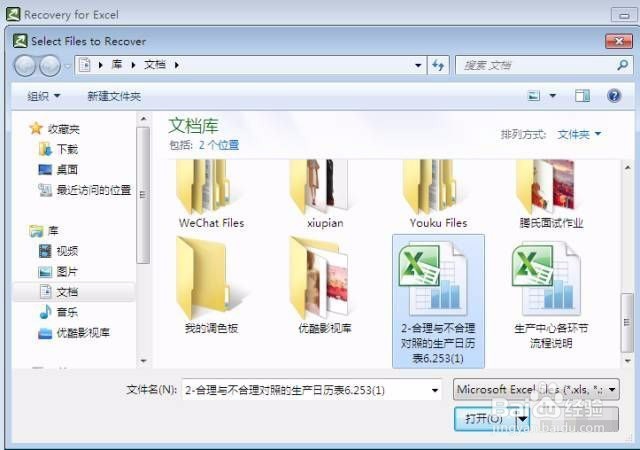This screenshot has width=640, height=450.
Task: Select 最近访问的位置 in the sidebar
Action: coord(94,190)
